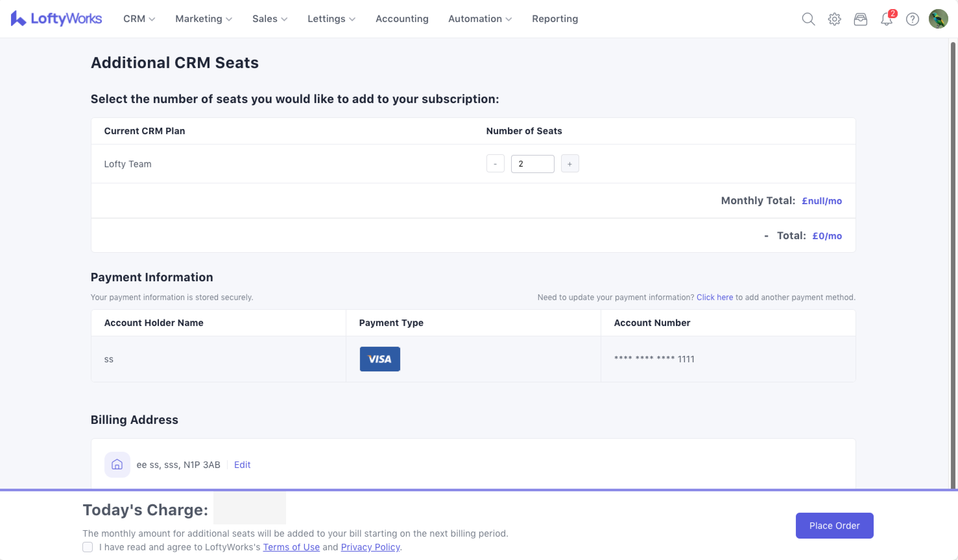Click the LoftyWorks logo icon

[x=18, y=18]
